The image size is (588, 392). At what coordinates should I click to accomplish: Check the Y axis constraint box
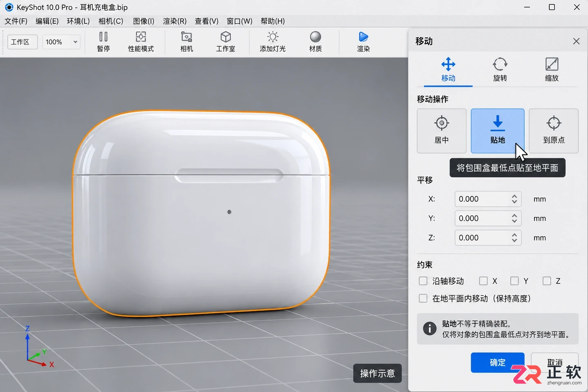(514, 281)
